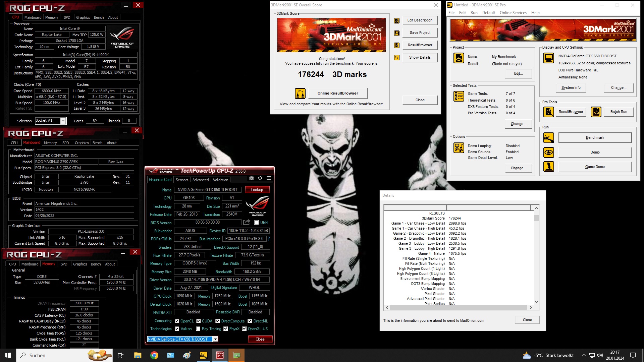Click the Edit Description icon in score window
This screenshot has height=362, width=644.
397,21
